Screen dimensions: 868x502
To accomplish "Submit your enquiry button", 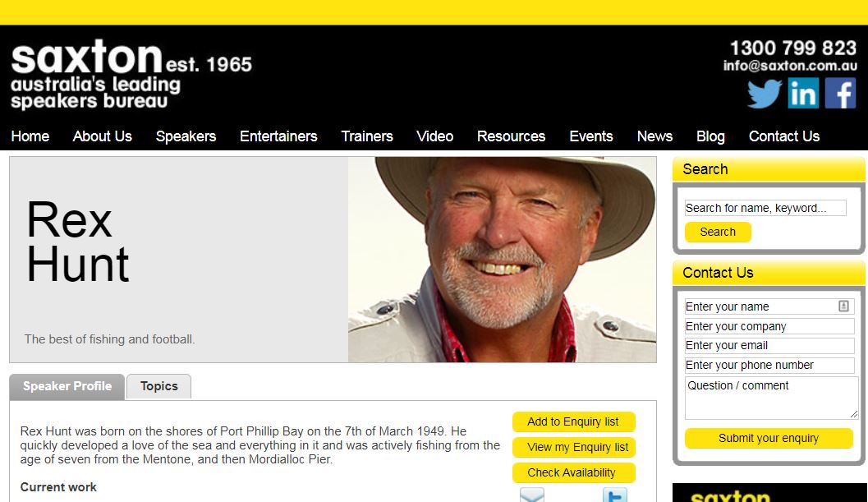I will click(769, 438).
